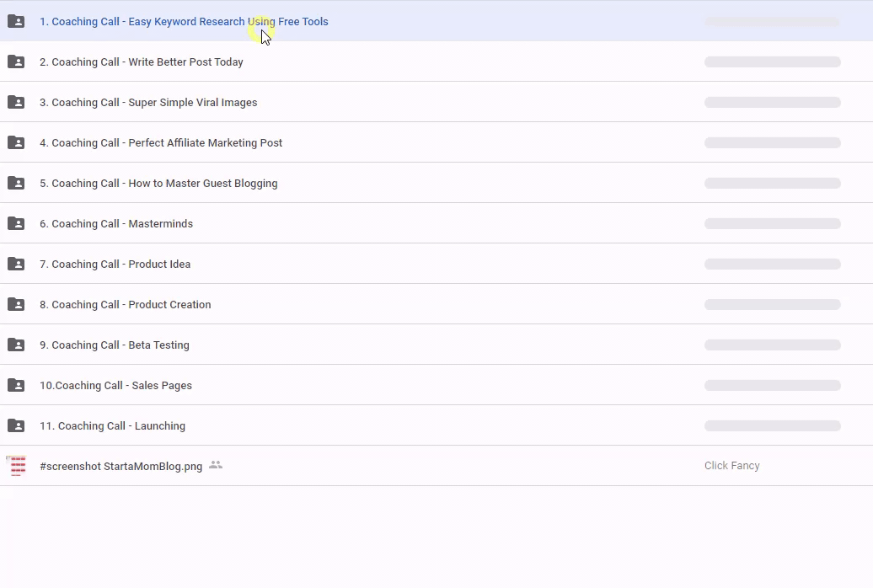Click the folder icon next to Perfect Affiliate Marketing Post
Viewport: 873px width, 588px height.
click(16, 142)
